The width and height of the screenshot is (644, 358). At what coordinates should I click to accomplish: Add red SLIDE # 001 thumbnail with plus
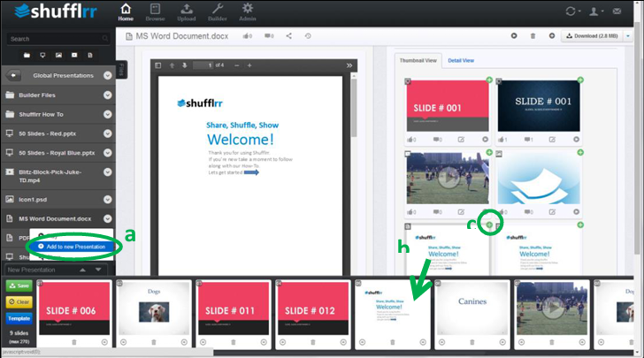(x=489, y=80)
